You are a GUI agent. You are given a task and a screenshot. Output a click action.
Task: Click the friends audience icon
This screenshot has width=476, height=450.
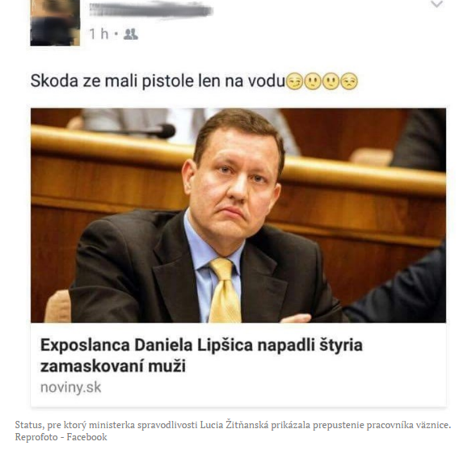tap(131, 34)
